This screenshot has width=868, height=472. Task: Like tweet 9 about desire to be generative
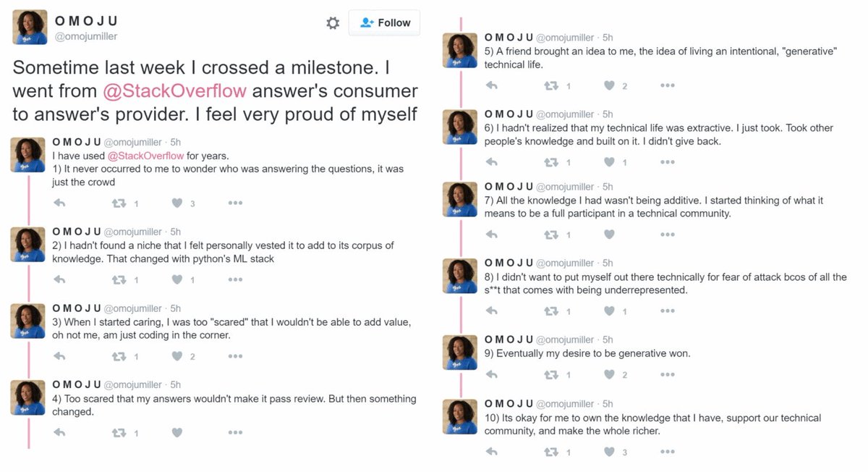pos(609,375)
